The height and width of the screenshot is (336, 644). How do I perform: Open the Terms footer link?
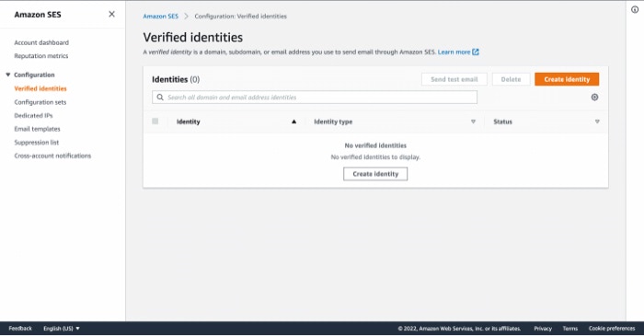coord(570,329)
